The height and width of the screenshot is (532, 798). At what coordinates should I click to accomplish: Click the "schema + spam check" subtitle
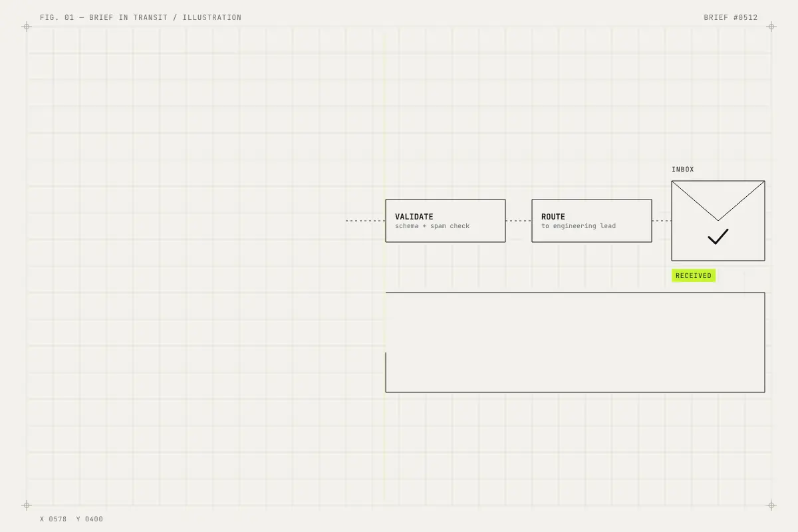pos(432,226)
